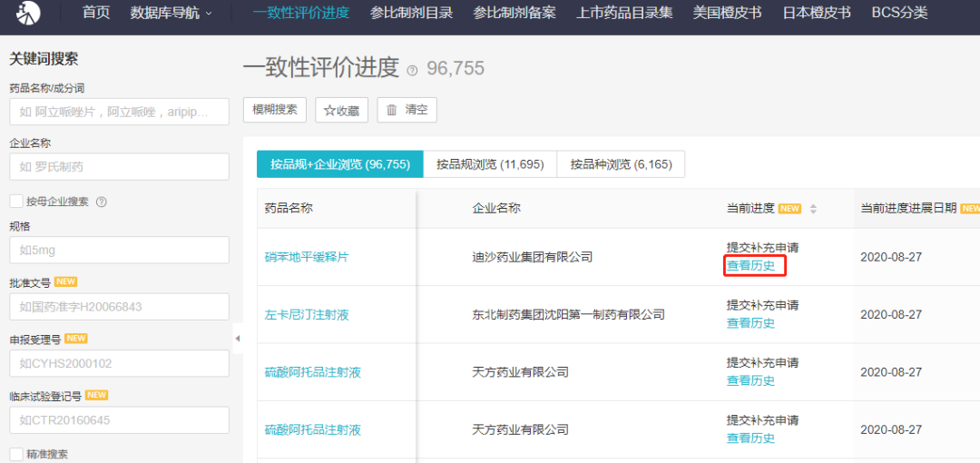Click the 清空 button
The height and width of the screenshot is (463, 980).
407,110
